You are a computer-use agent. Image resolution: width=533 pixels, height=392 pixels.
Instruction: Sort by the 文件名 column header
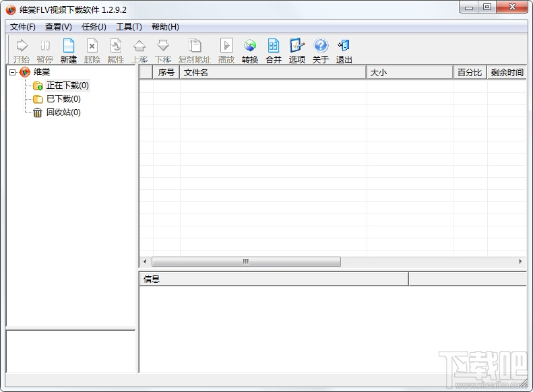tap(273, 72)
